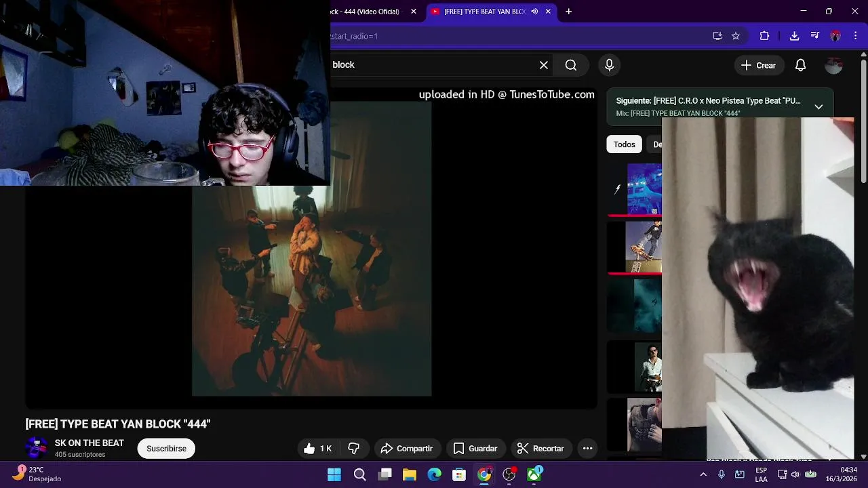Open the YouTube account avatar menu
Screen dimensions: 868x488
tap(833, 65)
